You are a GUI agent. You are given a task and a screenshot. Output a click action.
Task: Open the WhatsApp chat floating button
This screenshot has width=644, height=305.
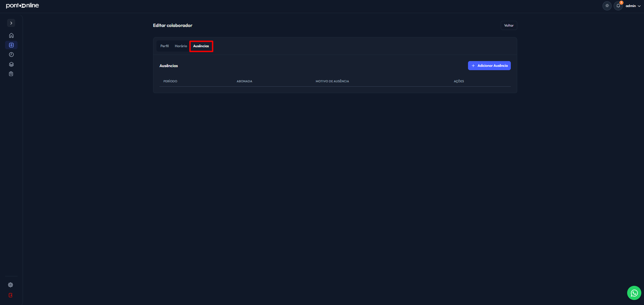coord(634,293)
